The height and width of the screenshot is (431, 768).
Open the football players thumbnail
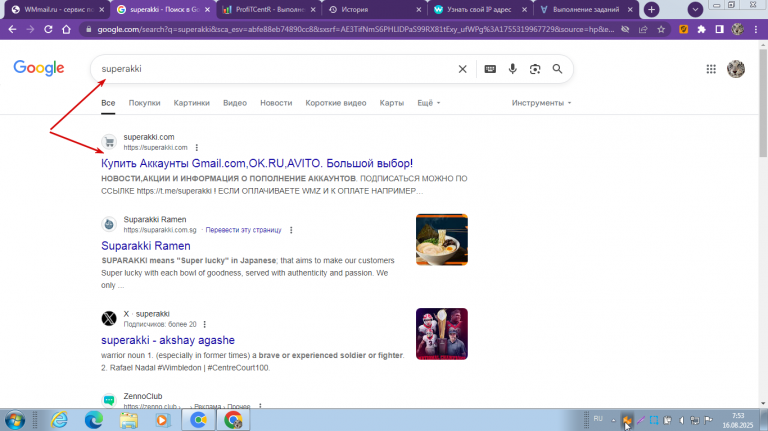[x=442, y=334]
